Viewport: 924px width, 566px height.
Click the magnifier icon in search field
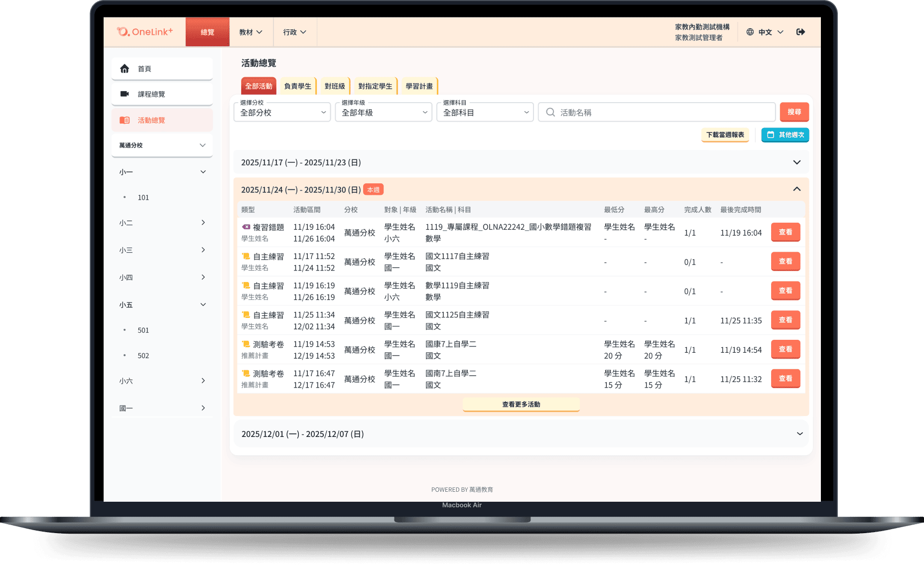(x=550, y=113)
